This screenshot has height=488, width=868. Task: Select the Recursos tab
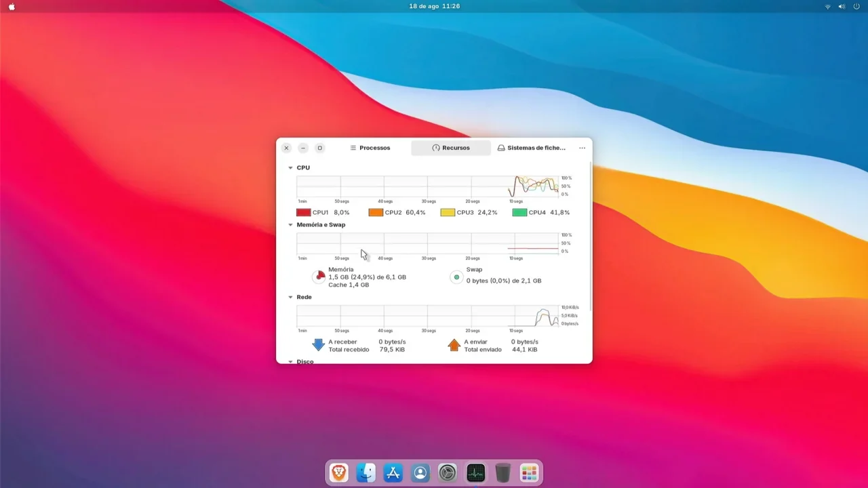pyautogui.click(x=450, y=148)
